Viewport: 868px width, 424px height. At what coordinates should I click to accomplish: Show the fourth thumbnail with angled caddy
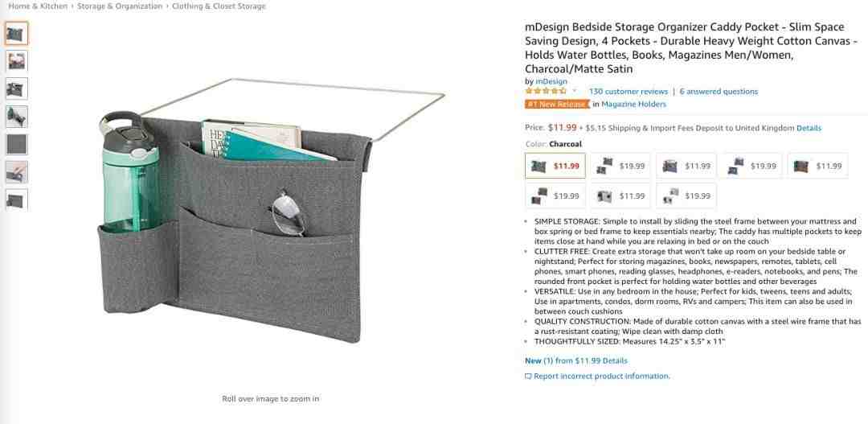click(16, 117)
